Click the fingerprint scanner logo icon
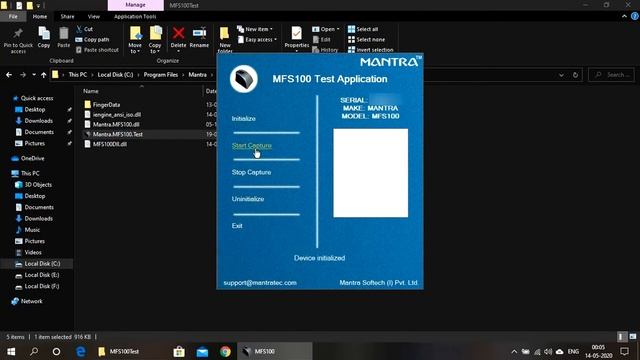 point(244,79)
